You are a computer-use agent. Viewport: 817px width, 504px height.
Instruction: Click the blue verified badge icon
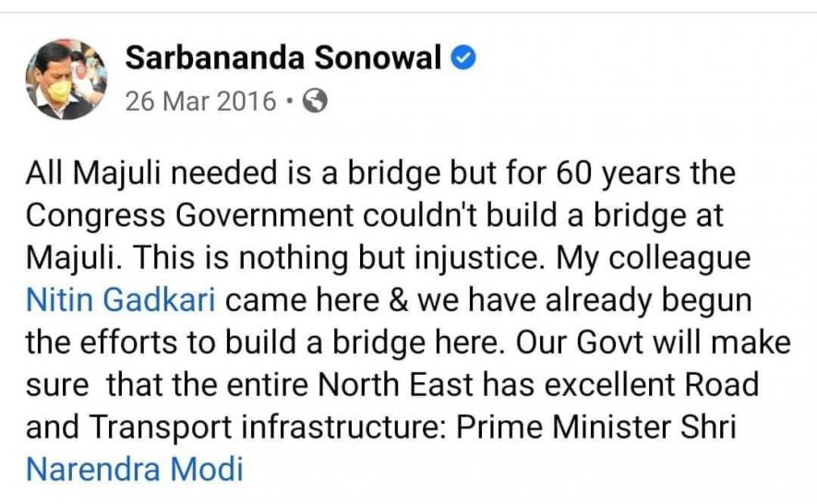(464, 59)
